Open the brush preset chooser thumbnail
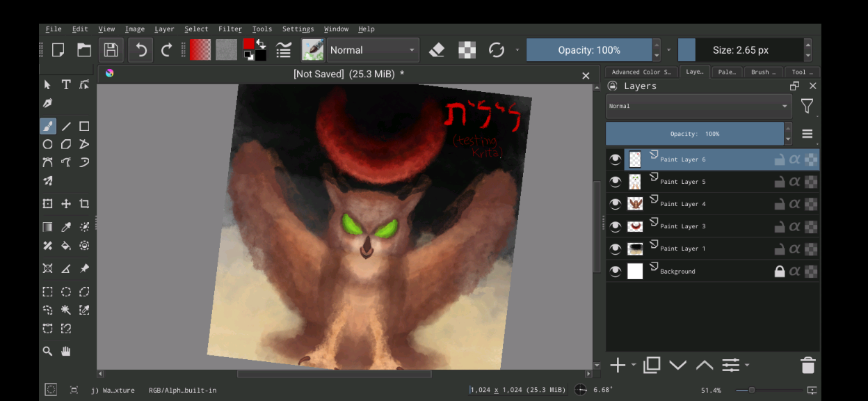Image resolution: width=868 pixels, height=401 pixels. pyautogui.click(x=313, y=49)
